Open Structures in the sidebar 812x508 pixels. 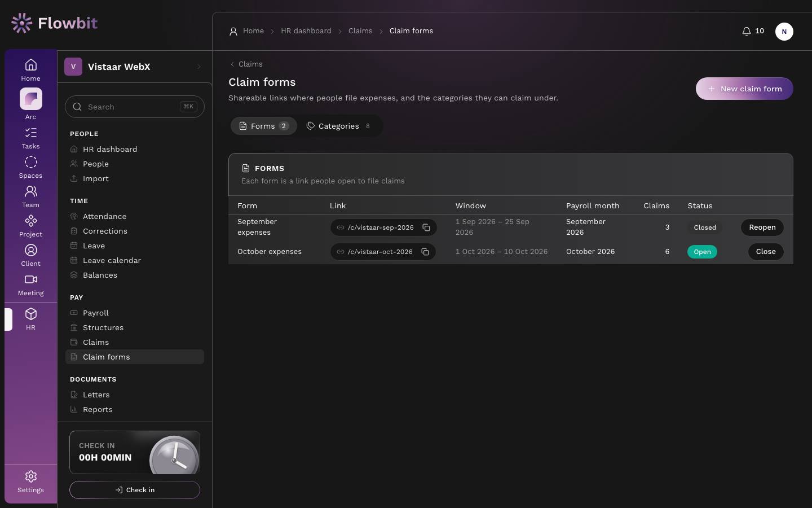134,327
